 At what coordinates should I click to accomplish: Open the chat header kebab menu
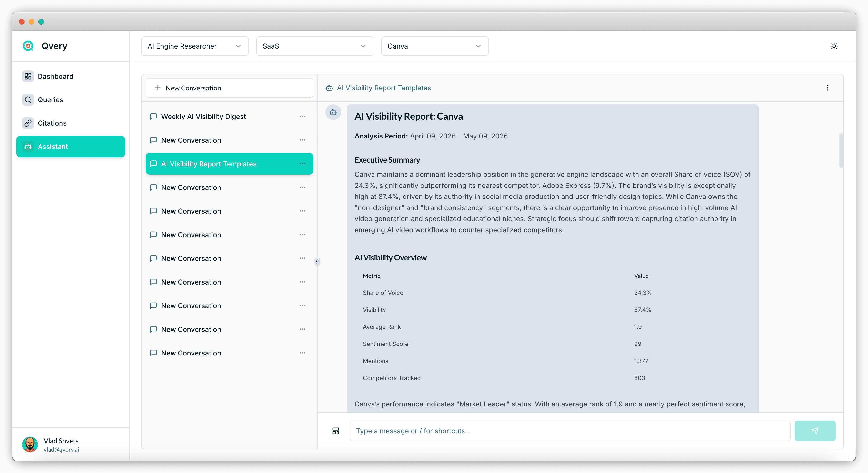(827, 88)
